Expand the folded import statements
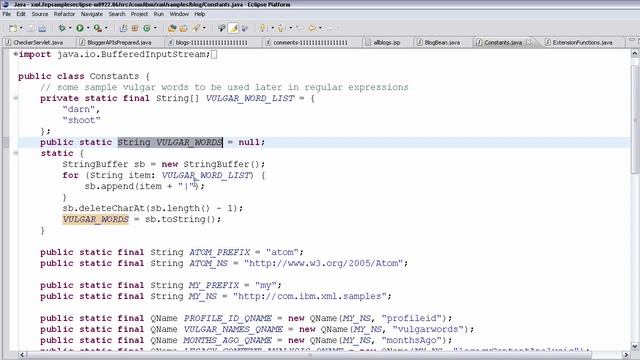 point(16,54)
